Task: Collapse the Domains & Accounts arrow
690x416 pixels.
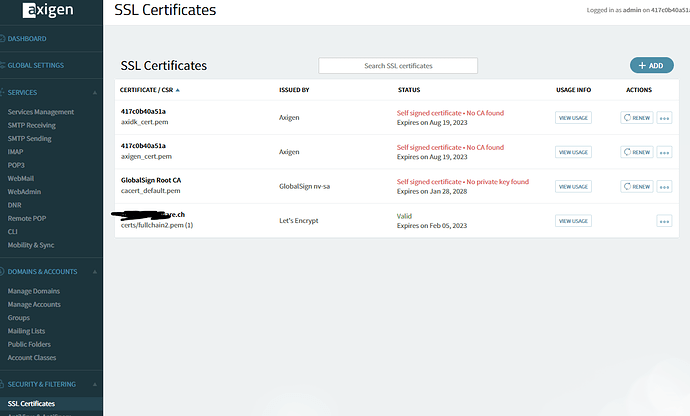Action: [x=95, y=272]
